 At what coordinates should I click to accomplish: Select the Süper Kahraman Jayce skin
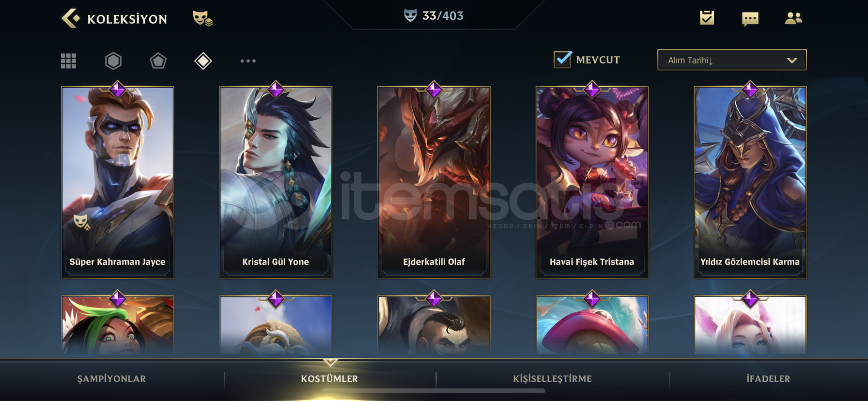click(117, 182)
